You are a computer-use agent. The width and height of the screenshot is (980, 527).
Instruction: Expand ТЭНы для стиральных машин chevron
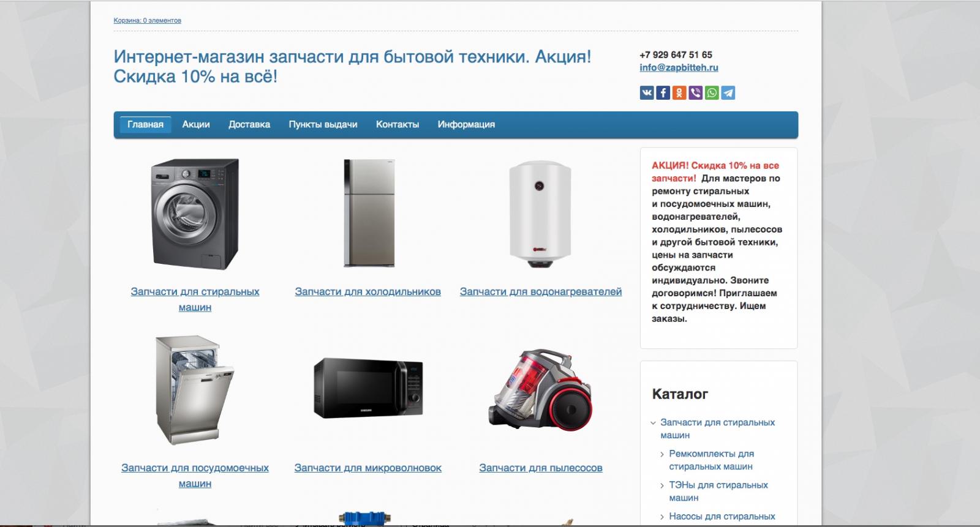point(662,485)
